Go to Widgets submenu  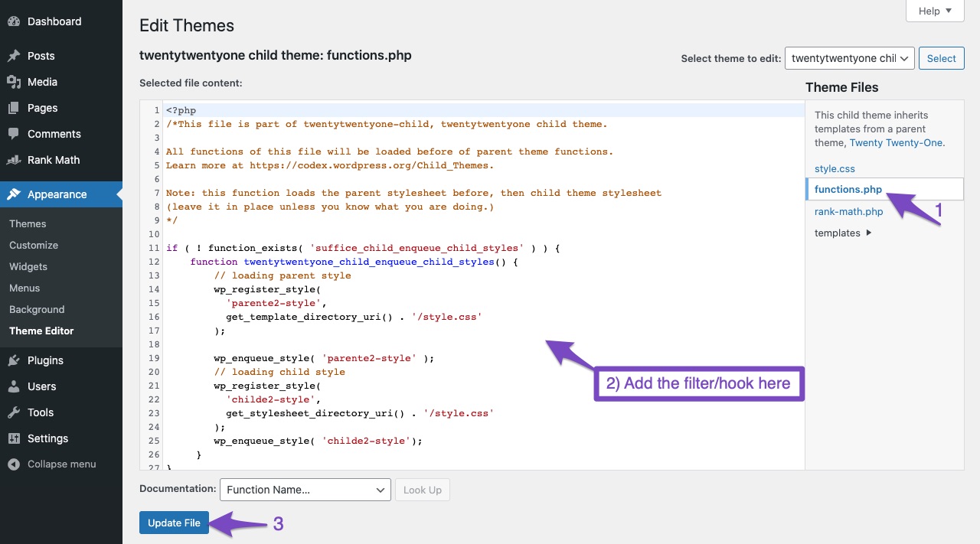coord(28,266)
